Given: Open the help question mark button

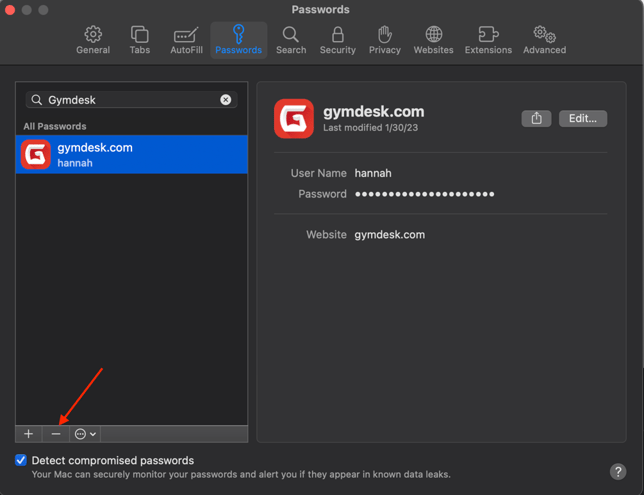Looking at the screenshot, I should [618, 472].
